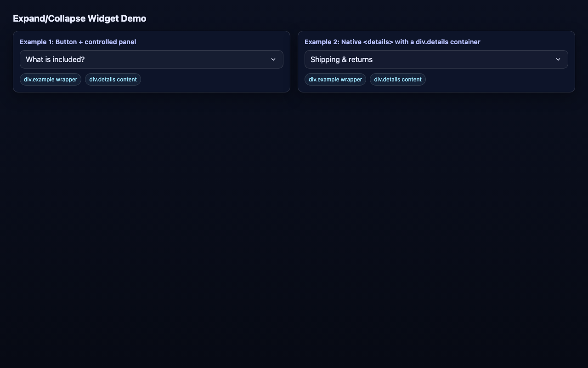Toggle the 'What is included?' collapsible open
The image size is (588, 368).
pos(152,59)
